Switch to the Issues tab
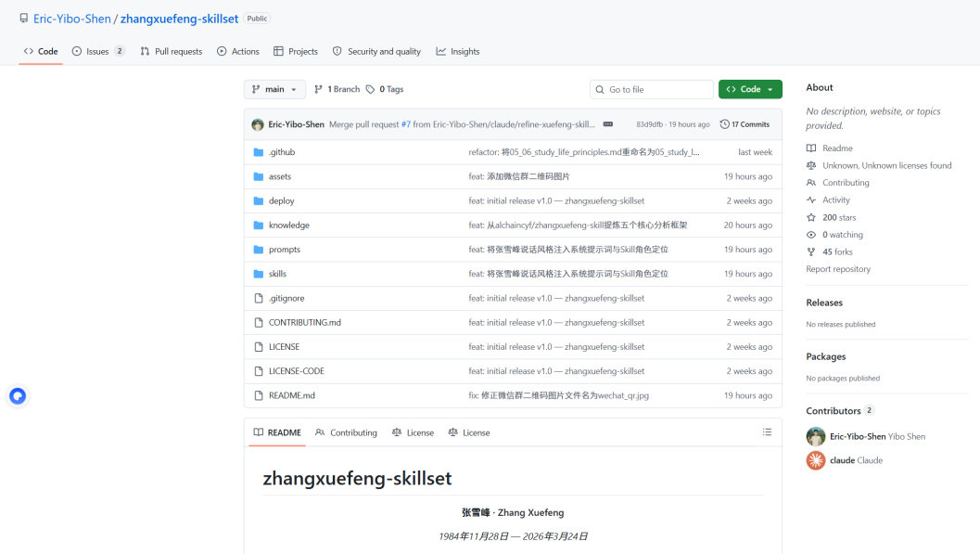Image resolution: width=980 pixels, height=554 pixels. pyautogui.click(x=98, y=52)
